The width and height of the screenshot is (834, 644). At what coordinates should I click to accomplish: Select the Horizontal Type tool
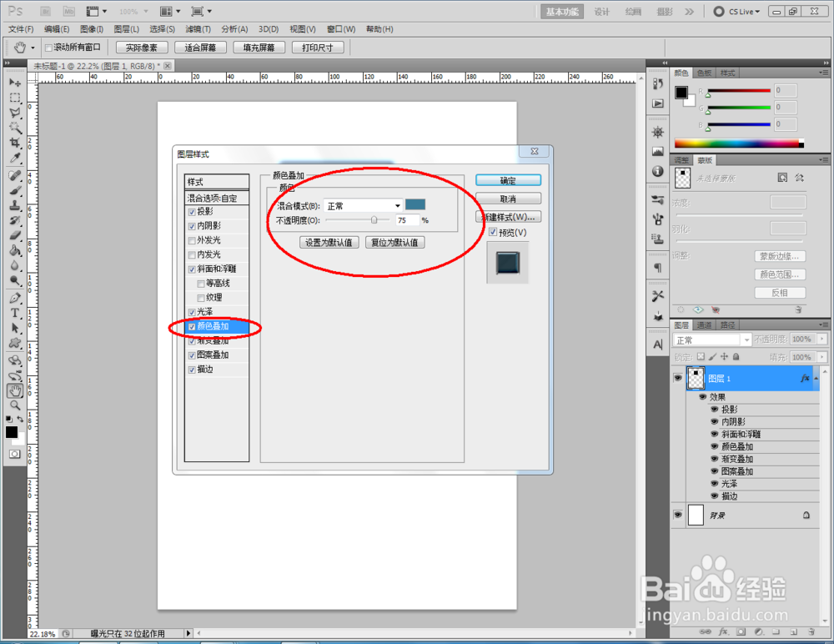[15, 313]
